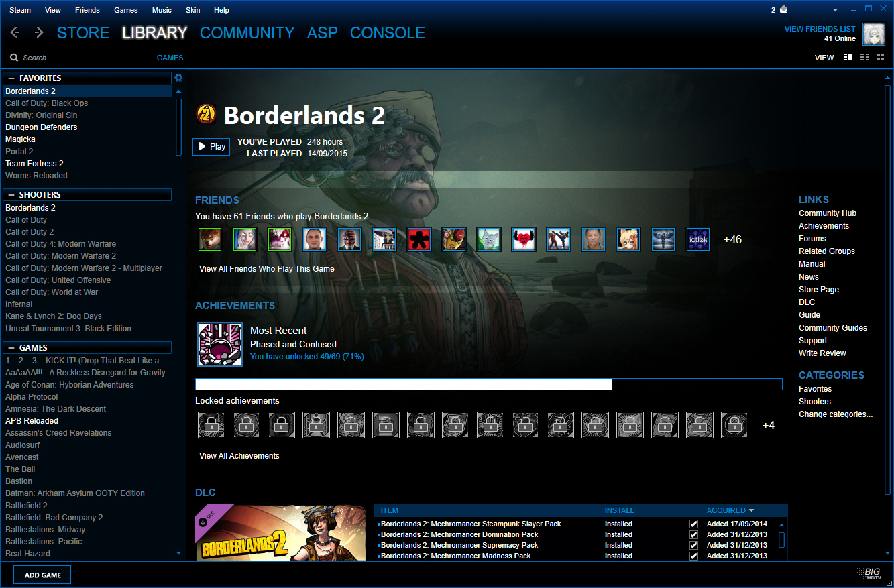Click the ADD GAME button
Viewport: 894px width, 588px height.
click(42, 575)
